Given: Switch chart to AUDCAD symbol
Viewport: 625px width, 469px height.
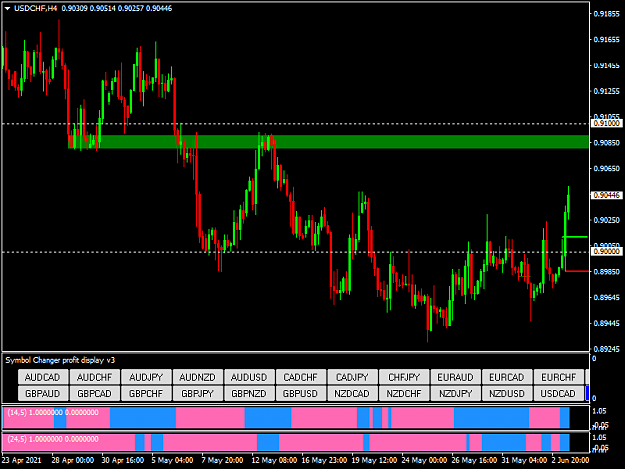Looking at the screenshot, I should click(x=43, y=377).
